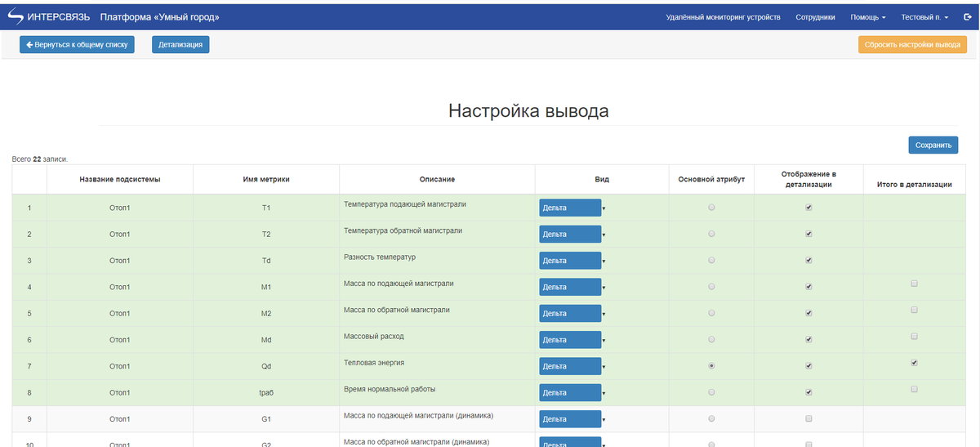
Task: Select the Основной атрибут radio for Qd
Action: pos(711,366)
